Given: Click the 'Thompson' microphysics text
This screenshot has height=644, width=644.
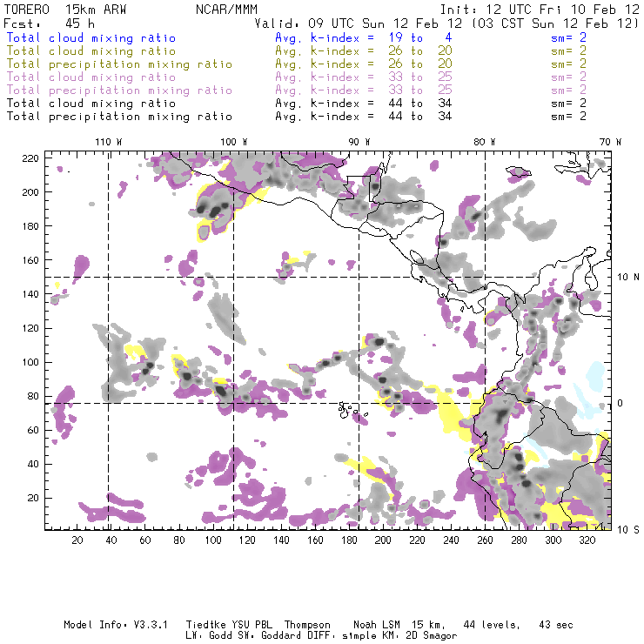Looking at the screenshot, I should (307, 625).
